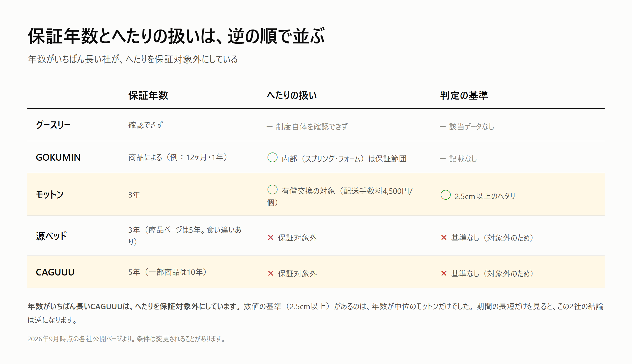Screen dimensions: 632x364
Task: Select the 判定の基準 column header
Action: click(x=464, y=95)
